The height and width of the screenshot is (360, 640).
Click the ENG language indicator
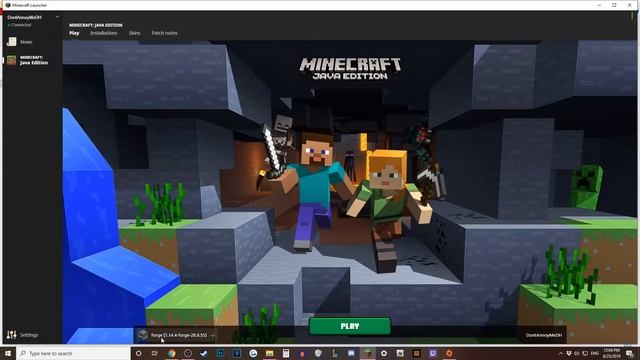tap(595, 353)
